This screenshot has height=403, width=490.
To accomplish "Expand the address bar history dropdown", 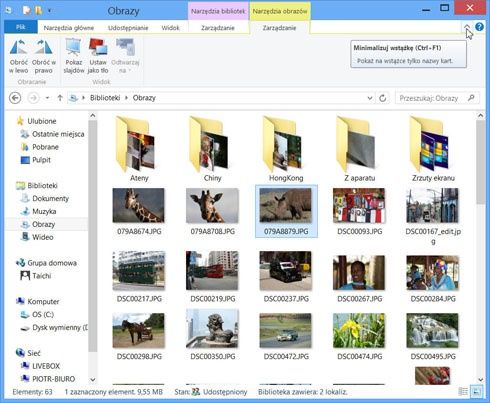I will point(370,98).
